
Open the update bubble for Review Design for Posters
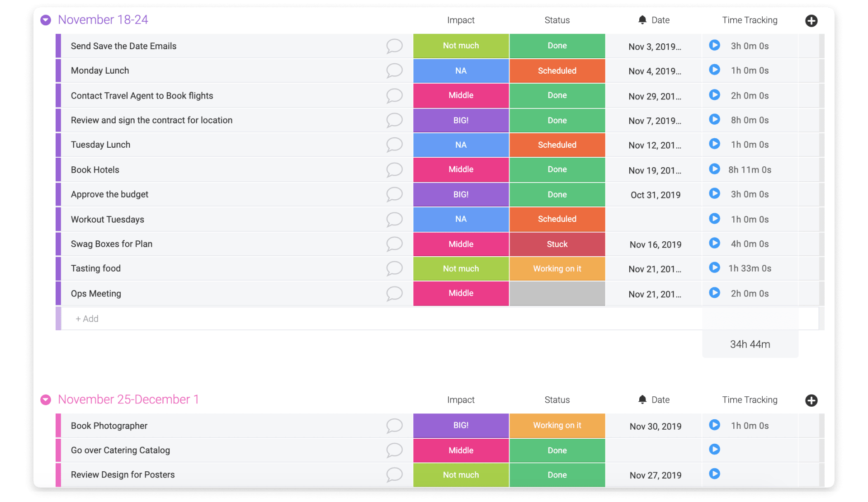394,474
